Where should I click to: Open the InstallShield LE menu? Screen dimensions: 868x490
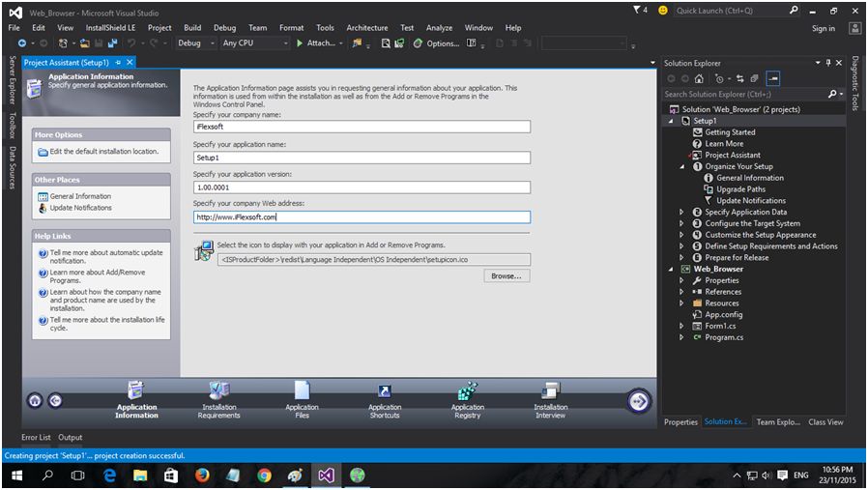coord(110,28)
